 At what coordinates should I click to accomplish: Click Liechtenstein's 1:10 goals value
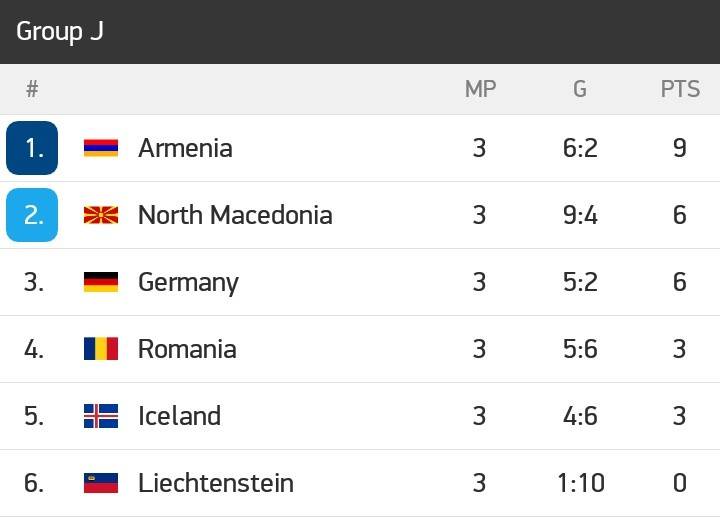581,483
